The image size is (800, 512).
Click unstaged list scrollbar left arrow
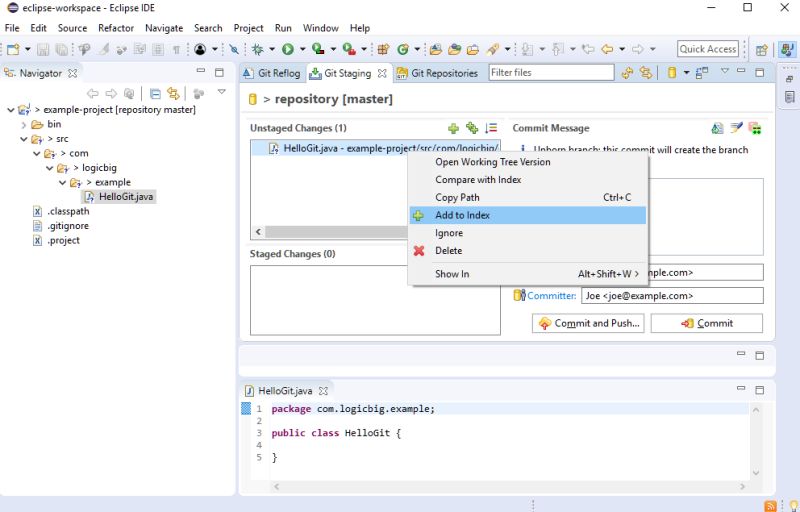click(258, 232)
